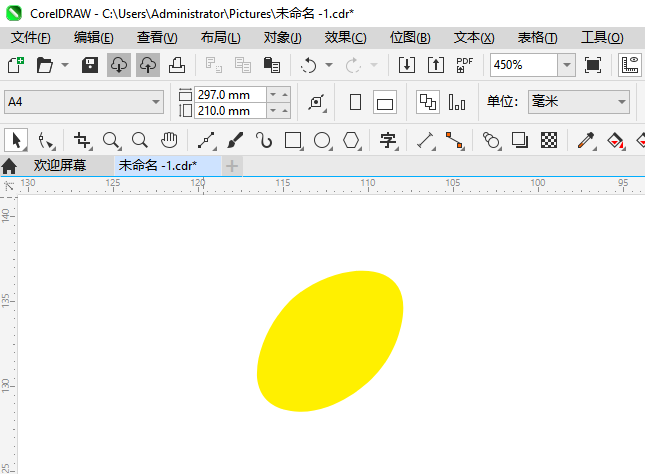This screenshot has height=474, width=645.
Task: Select the Transparency checkerboard tool
Action: coord(549,140)
